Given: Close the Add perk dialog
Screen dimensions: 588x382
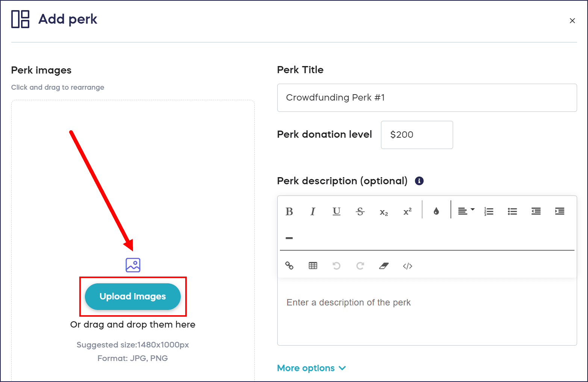Looking at the screenshot, I should [x=572, y=21].
